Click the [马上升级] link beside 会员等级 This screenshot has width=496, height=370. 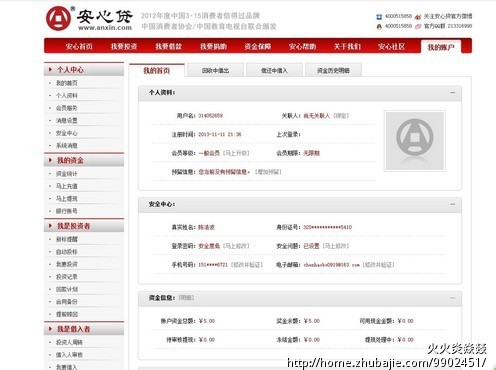(x=236, y=153)
